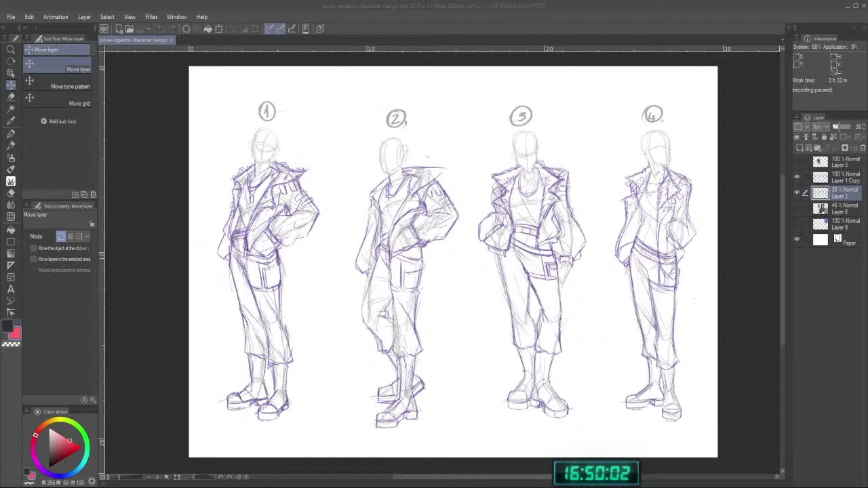Toggle snap to ruler in command bar

point(269,28)
